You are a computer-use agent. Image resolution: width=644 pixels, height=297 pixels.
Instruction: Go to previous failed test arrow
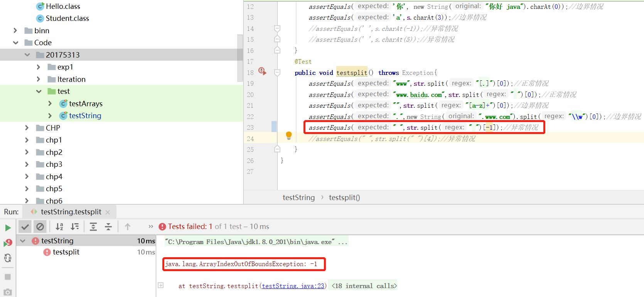click(128, 227)
